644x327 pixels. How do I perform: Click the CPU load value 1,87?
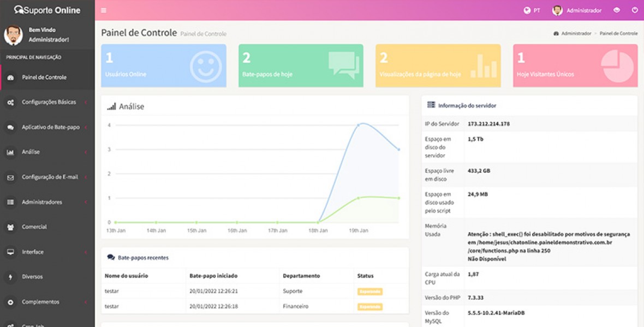(x=473, y=274)
